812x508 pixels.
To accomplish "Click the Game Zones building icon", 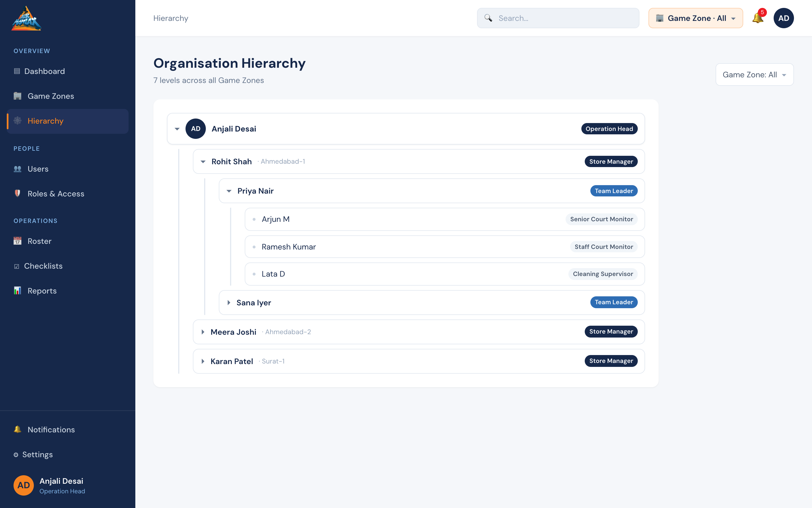I will tap(17, 96).
